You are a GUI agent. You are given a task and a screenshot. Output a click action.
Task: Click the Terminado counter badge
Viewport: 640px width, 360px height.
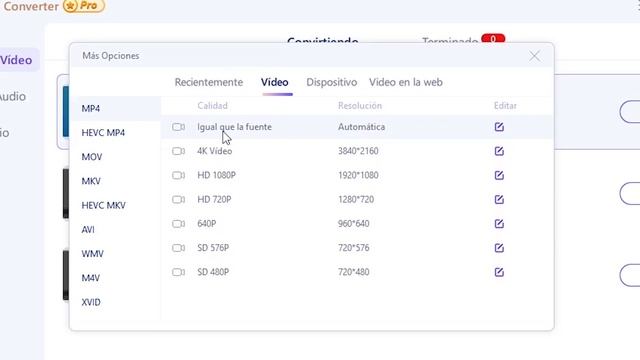(493, 38)
